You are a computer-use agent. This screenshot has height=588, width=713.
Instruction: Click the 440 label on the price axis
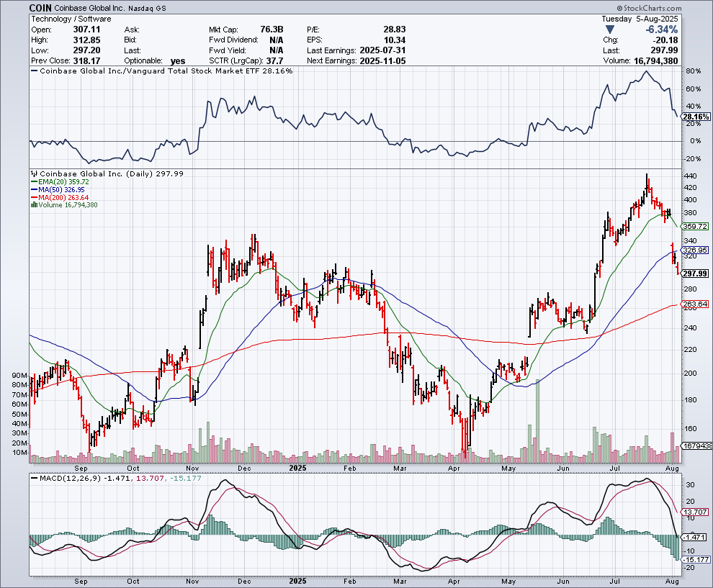click(x=690, y=176)
